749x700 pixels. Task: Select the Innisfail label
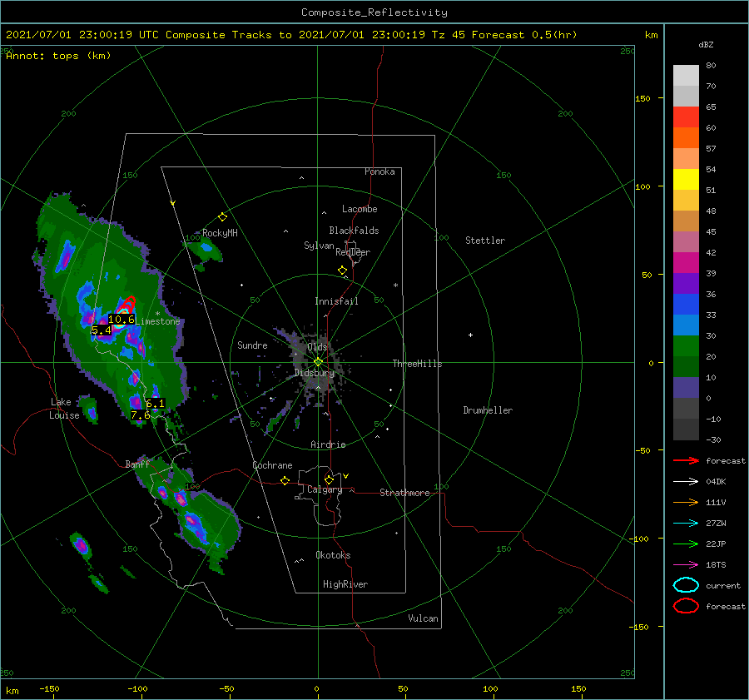click(336, 301)
